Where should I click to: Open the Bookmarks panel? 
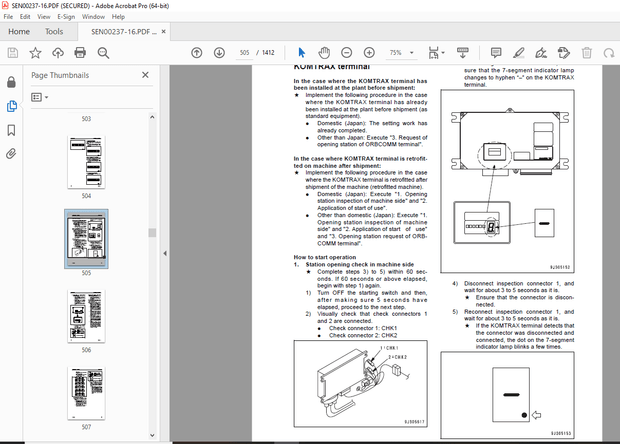(11, 130)
